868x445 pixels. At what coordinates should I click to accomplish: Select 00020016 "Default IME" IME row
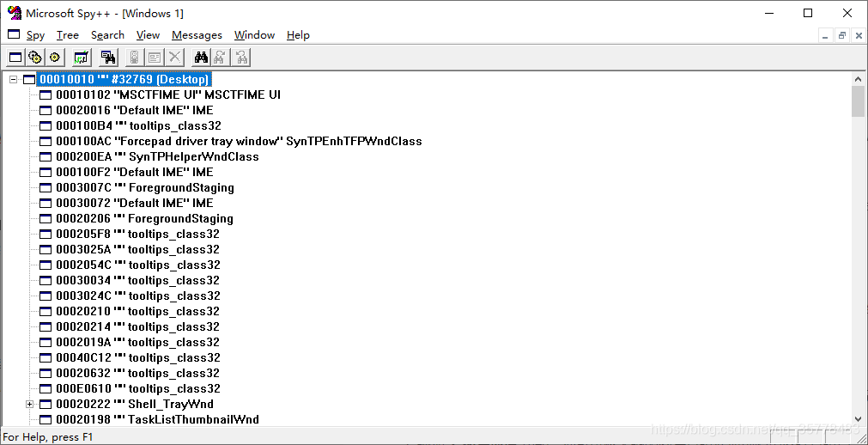coord(134,110)
